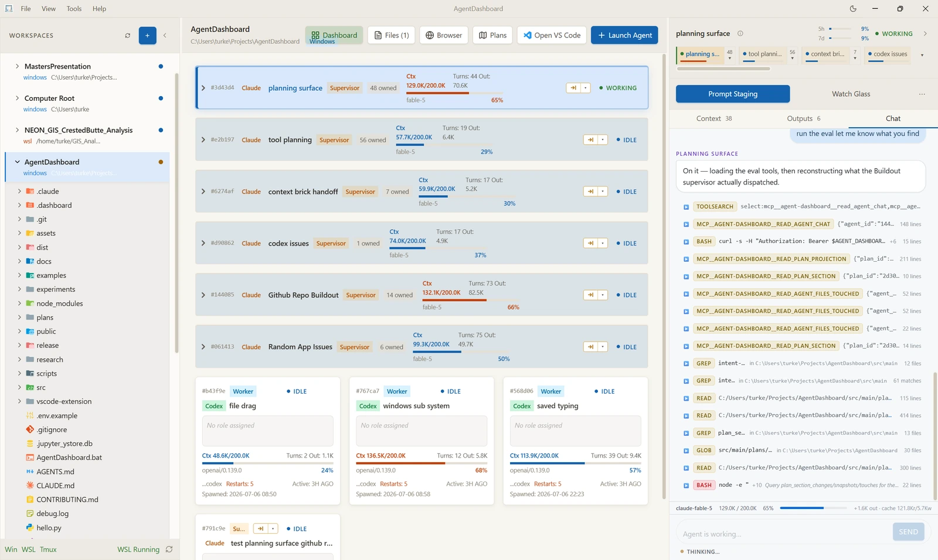The image size is (938, 560).
Task: Open the info icon beside planning surface
Action: (x=740, y=33)
